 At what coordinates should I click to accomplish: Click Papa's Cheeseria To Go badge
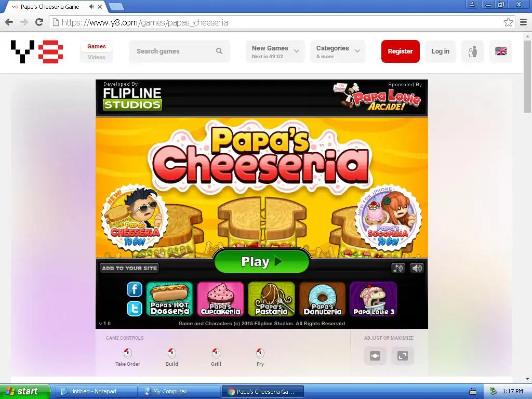click(x=135, y=217)
